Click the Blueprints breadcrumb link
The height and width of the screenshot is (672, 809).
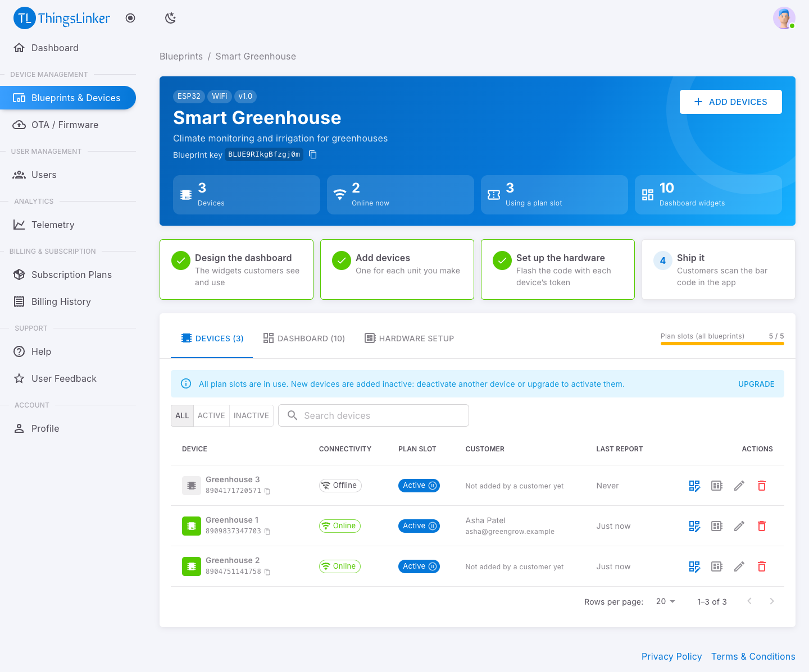coord(181,56)
